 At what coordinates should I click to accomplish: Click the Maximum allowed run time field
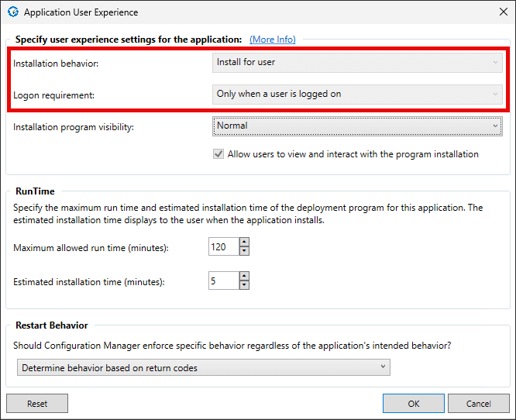tap(223, 247)
